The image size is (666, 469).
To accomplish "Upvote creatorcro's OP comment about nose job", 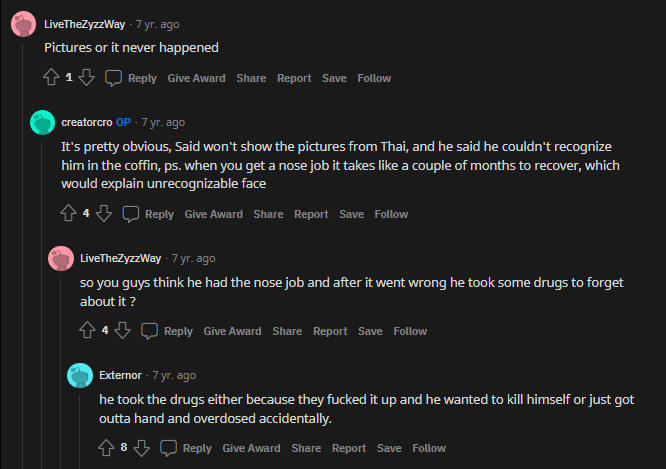I will coord(68,213).
